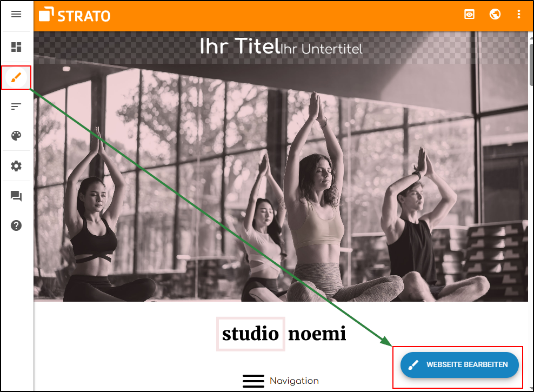Select the 'Ihr Titel' heading text
This screenshot has width=534, height=392.
239,46
